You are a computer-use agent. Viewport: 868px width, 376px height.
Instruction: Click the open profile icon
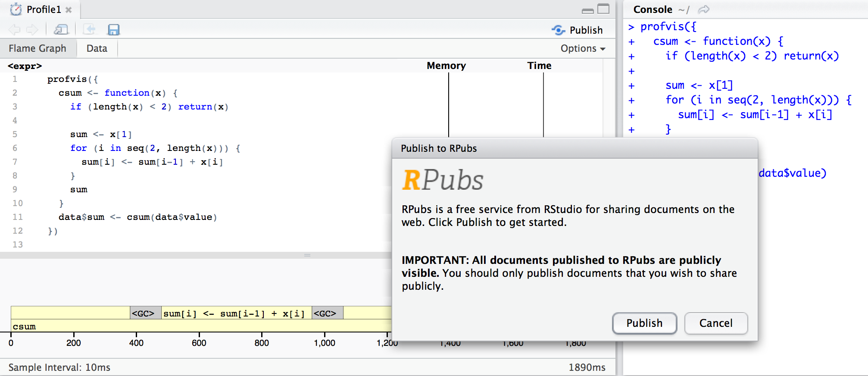tap(89, 29)
